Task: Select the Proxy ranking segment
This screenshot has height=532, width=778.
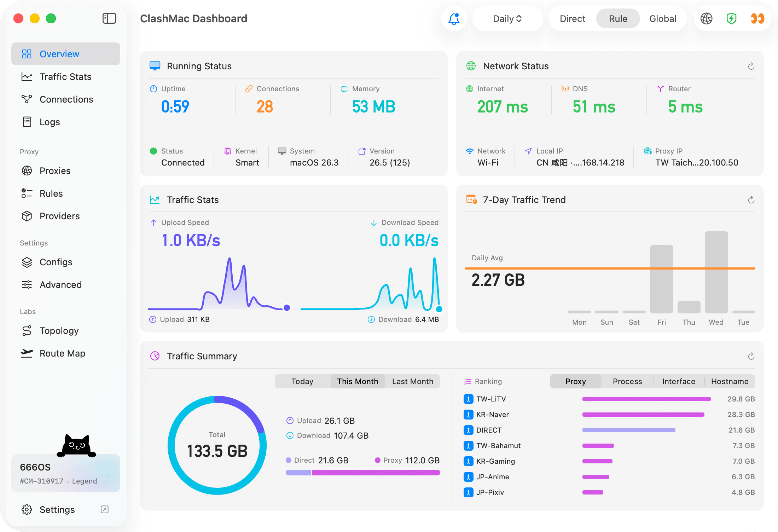Action: 576,381
